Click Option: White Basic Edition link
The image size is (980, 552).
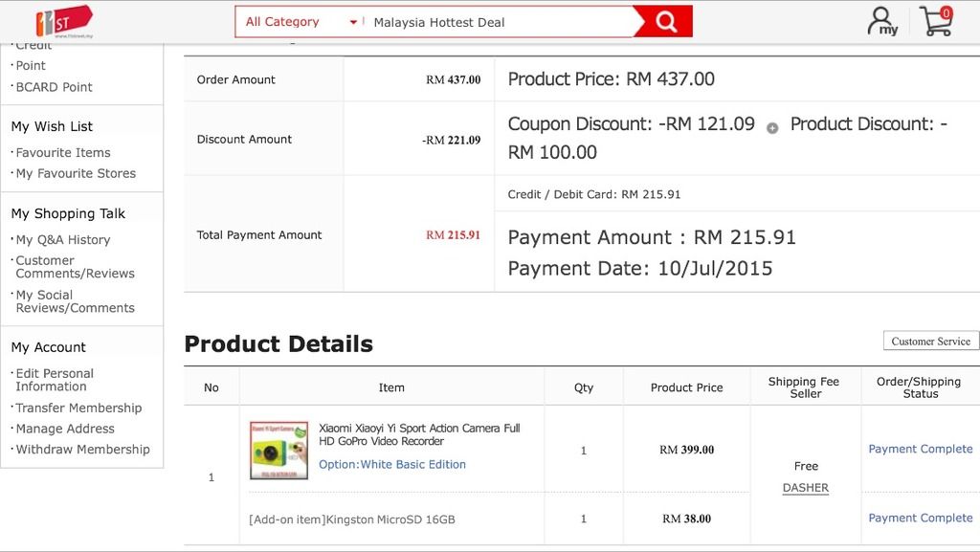pyautogui.click(x=392, y=464)
